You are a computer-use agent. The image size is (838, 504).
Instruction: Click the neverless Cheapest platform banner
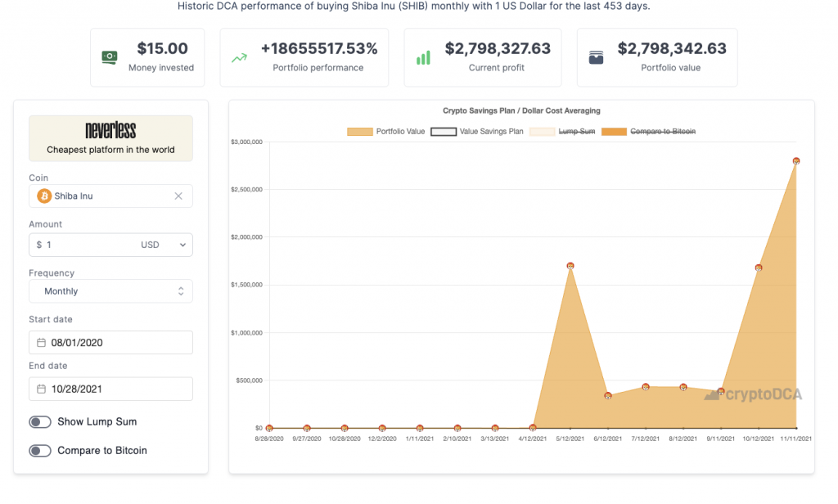tap(110, 138)
